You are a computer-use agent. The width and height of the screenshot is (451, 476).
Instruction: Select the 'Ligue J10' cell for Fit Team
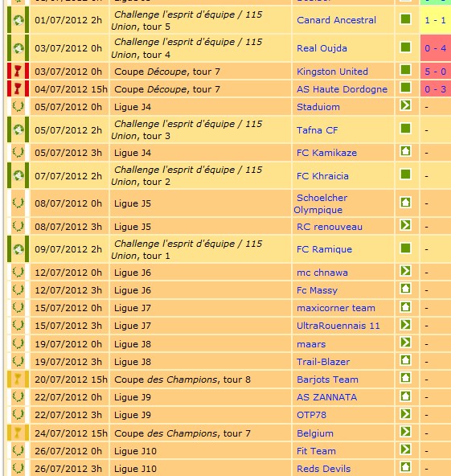(200, 451)
